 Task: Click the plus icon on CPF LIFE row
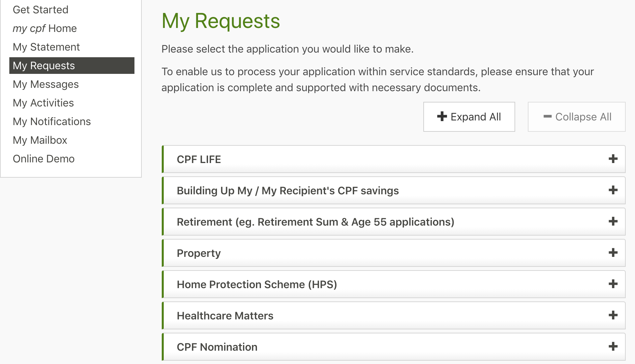tap(613, 159)
